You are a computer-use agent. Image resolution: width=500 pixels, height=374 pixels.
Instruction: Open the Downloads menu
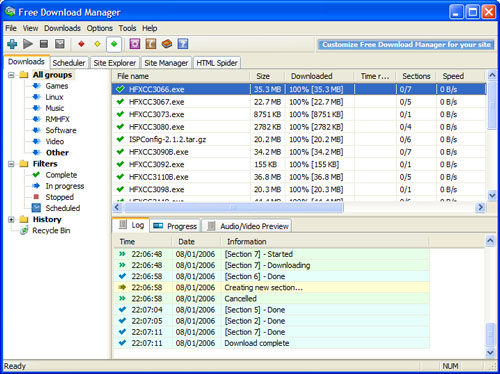point(62,28)
